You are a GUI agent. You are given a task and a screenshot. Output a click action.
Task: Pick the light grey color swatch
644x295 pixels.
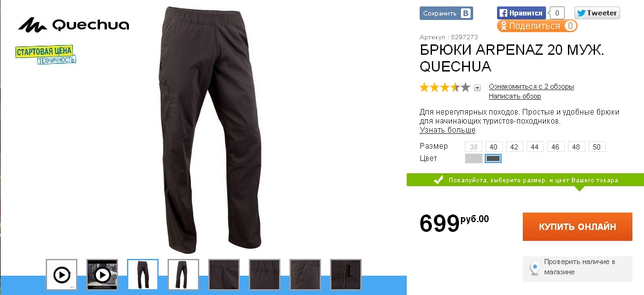coord(474,158)
